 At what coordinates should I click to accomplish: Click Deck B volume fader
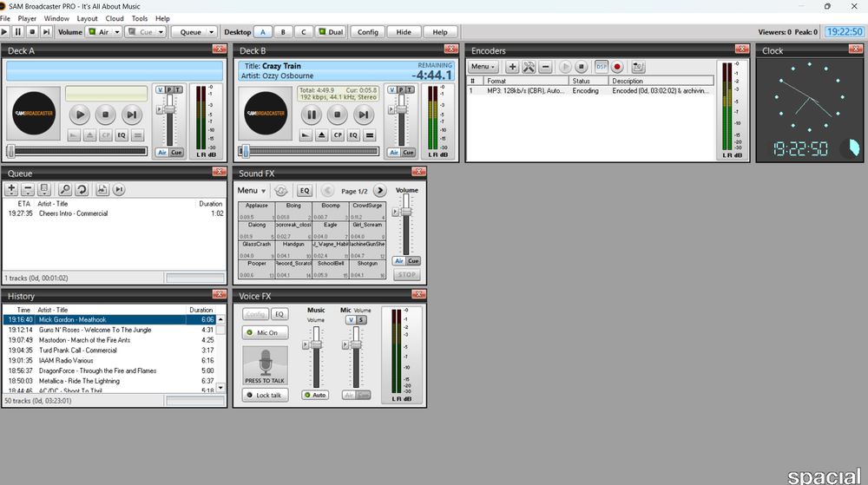(x=401, y=110)
